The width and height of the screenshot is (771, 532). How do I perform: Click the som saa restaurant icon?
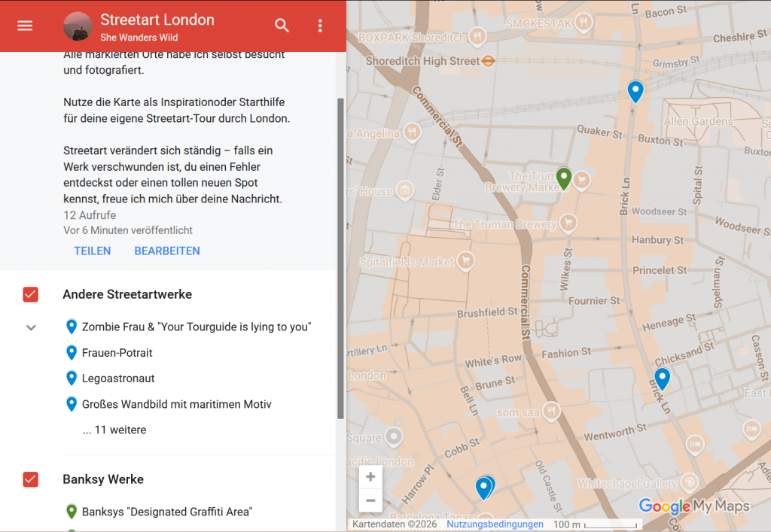click(551, 411)
